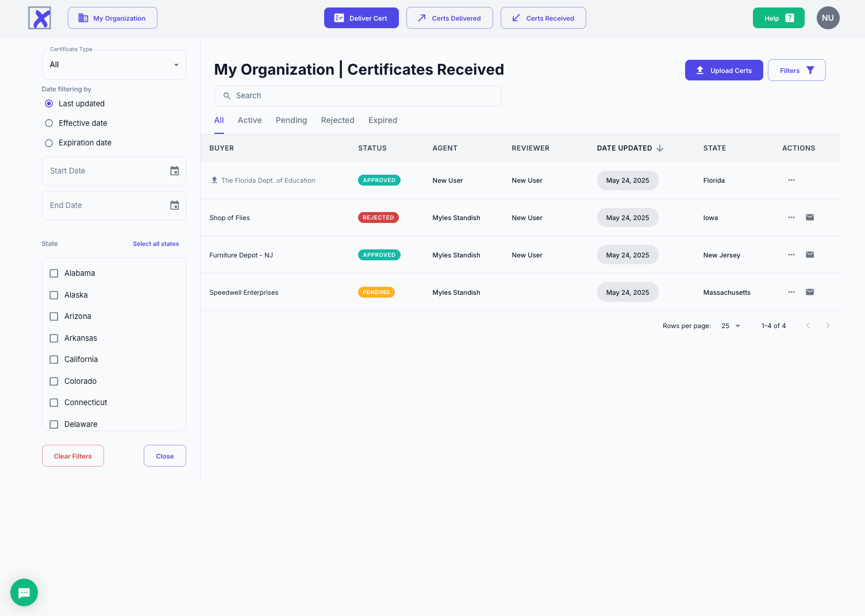The height and width of the screenshot is (616, 865).
Task: Click into the Search field
Action: point(357,96)
